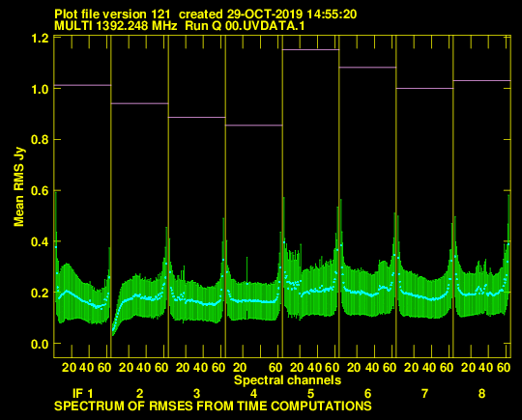Image resolution: width=522 pixels, height=420 pixels.
Task: Click the 1.0 y-axis tick label
Action: (x=40, y=89)
